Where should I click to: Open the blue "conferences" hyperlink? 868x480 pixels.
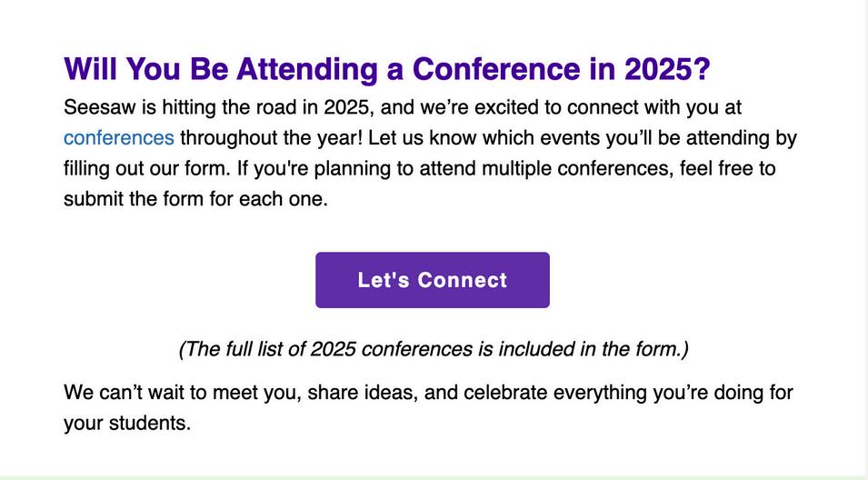pyautogui.click(x=118, y=138)
